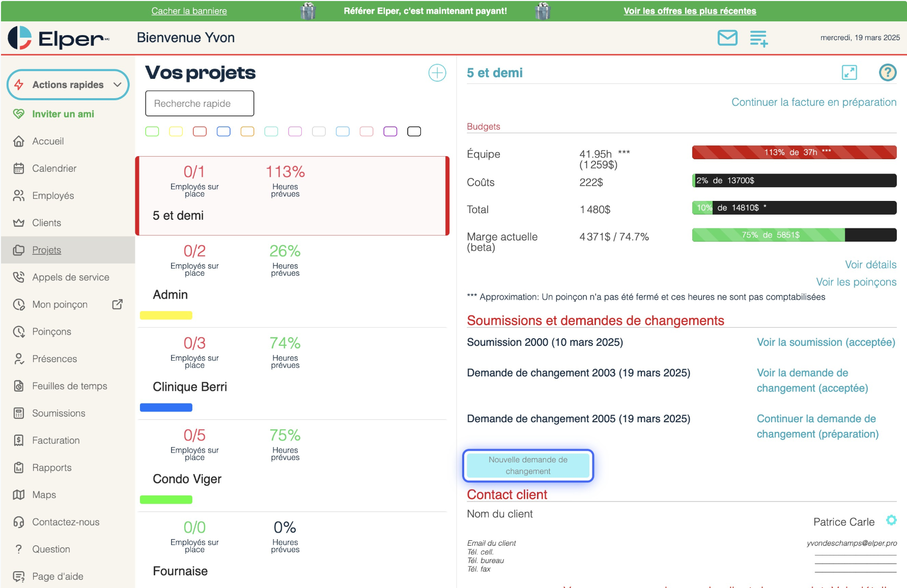Select the Fournaise project card
The width and height of the screenshot is (907, 588).
[x=292, y=550]
